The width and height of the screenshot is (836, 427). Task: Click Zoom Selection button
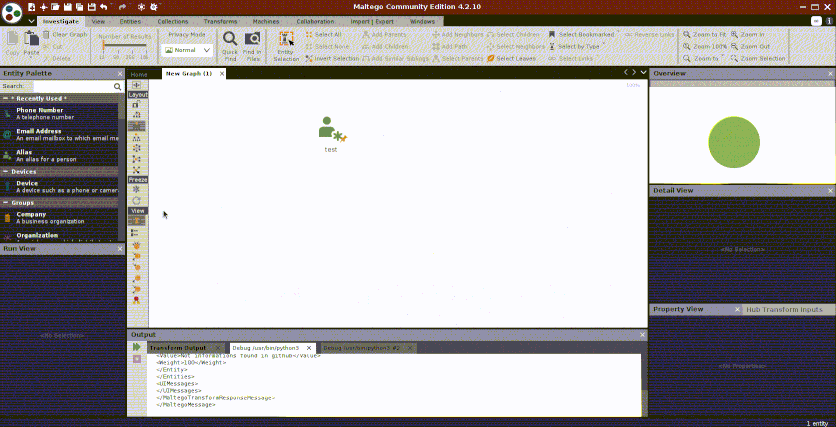(758, 59)
